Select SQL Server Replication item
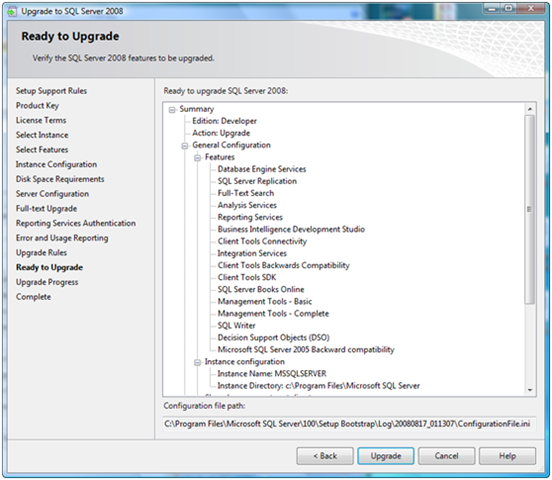 coord(257,181)
